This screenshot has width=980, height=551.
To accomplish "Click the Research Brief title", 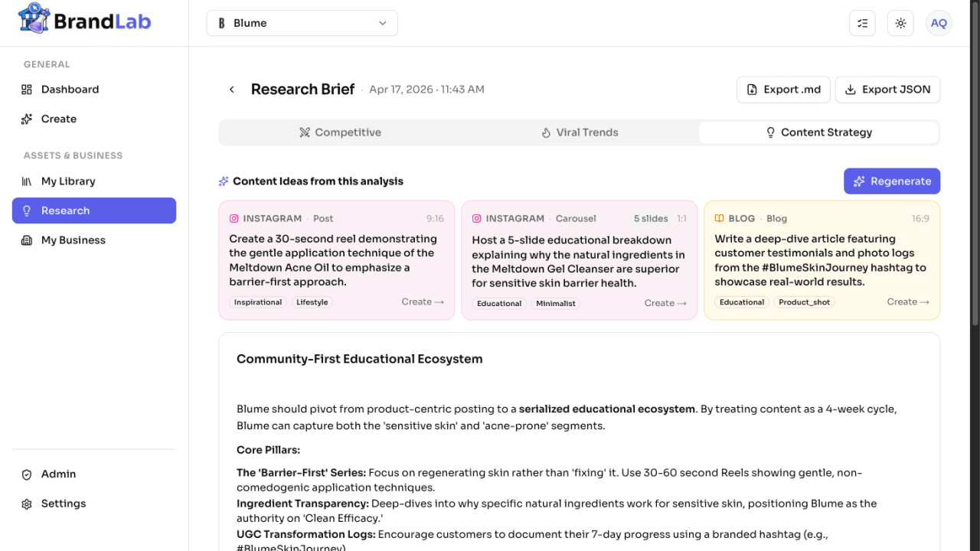I will point(302,90).
